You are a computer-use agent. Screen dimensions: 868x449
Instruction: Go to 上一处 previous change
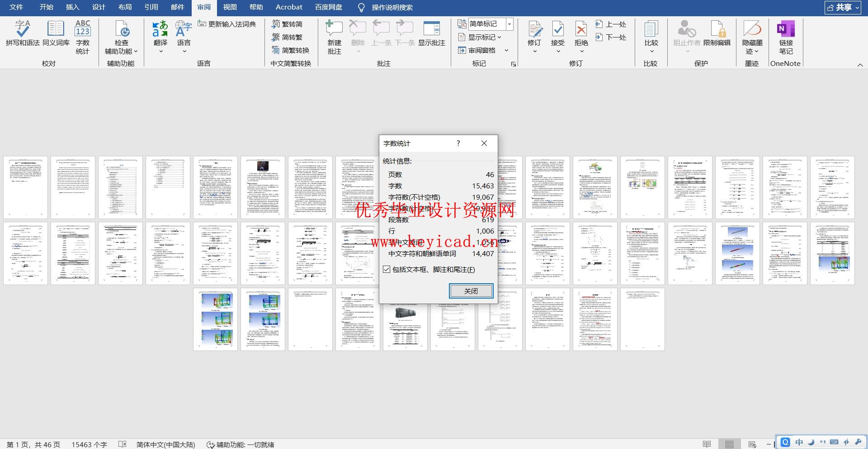(x=611, y=24)
